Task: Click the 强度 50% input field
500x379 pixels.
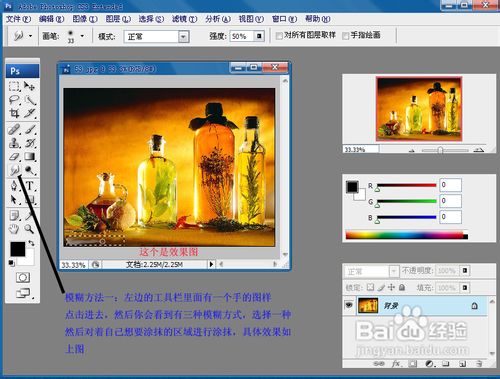Action: click(x=242, y=36)
